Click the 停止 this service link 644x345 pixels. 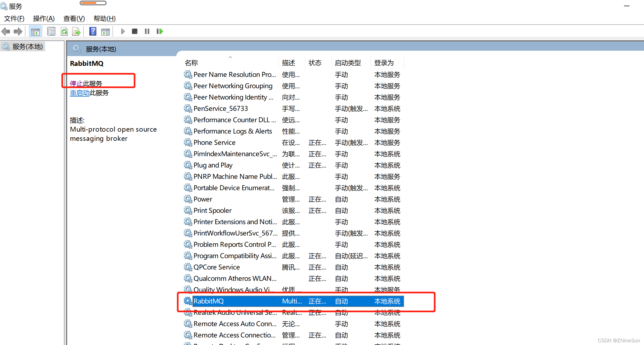click(76, 83)
